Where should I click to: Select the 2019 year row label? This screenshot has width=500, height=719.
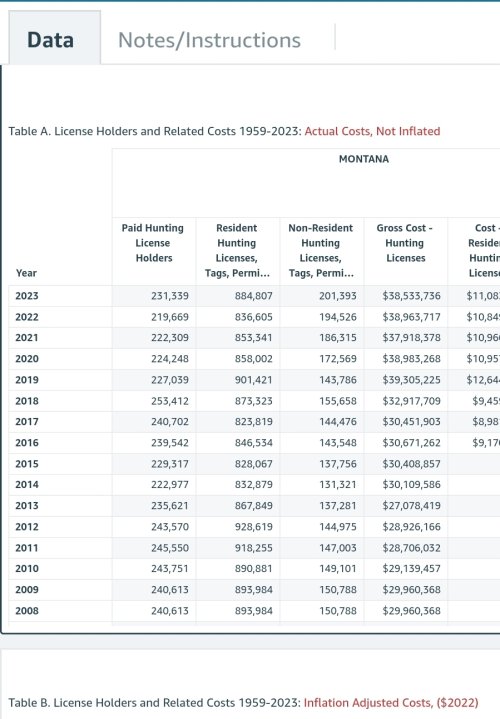click(x=27, y=380)
